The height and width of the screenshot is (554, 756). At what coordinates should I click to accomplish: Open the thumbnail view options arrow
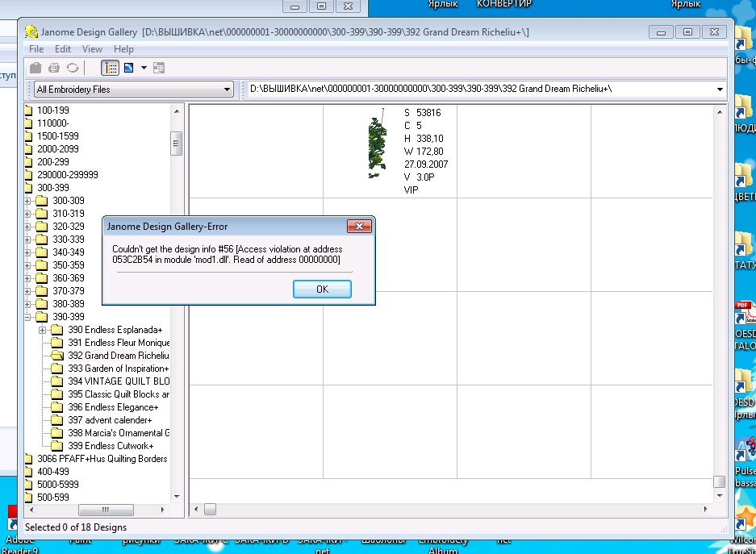(144, 68)
